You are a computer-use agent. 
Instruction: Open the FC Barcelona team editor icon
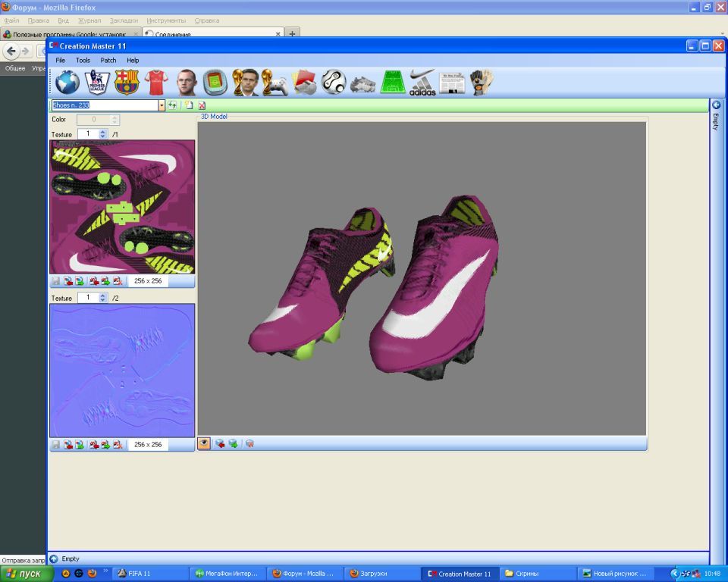point(127,83)
